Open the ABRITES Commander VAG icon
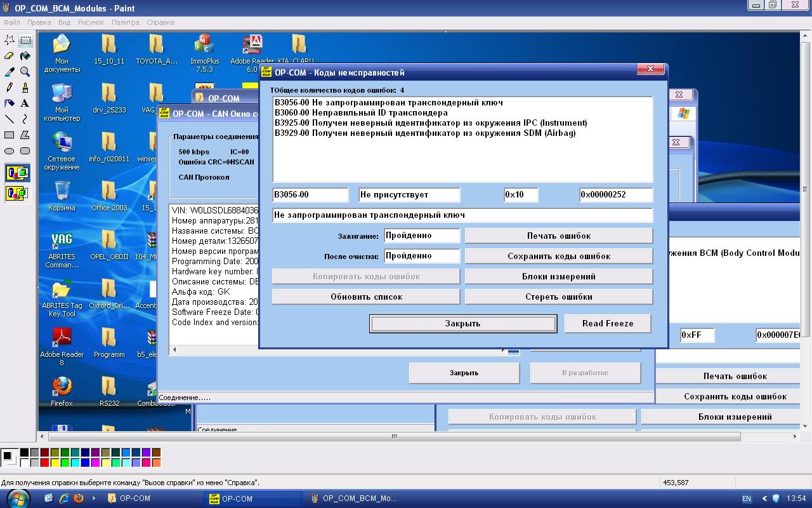 pos(62,249)
